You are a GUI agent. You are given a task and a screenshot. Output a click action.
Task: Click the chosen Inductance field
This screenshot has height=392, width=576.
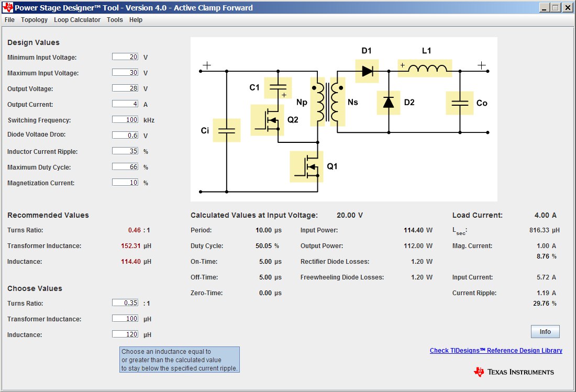tap(125, 334)
